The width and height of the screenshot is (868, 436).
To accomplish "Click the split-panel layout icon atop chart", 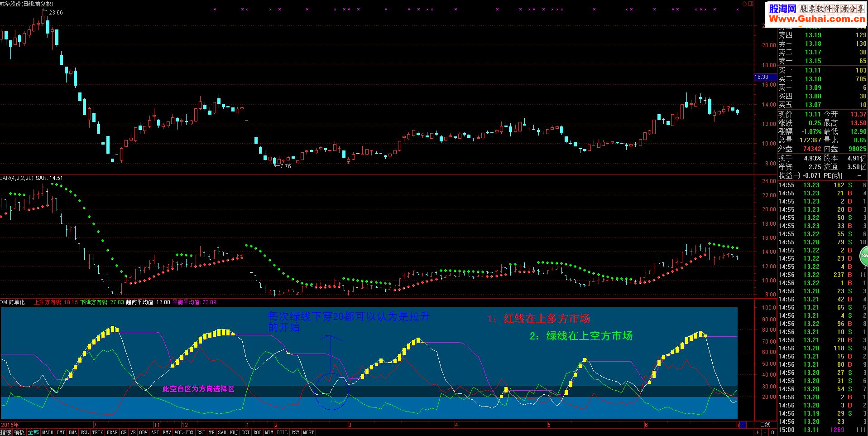I will coord(751,4).
